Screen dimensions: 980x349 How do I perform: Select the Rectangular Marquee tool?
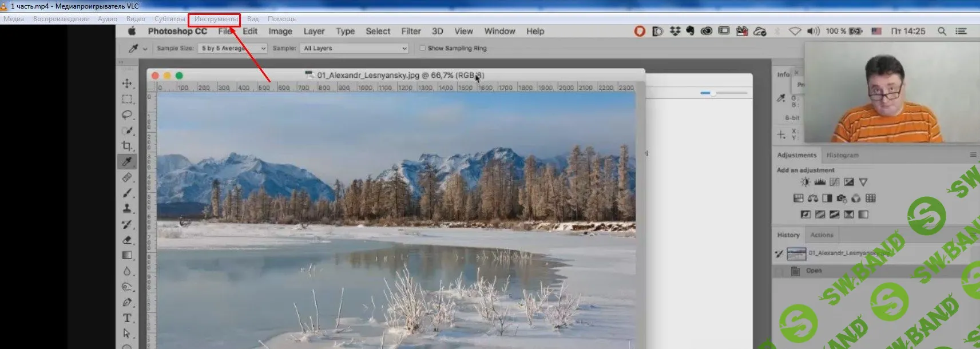coord(127,99)
